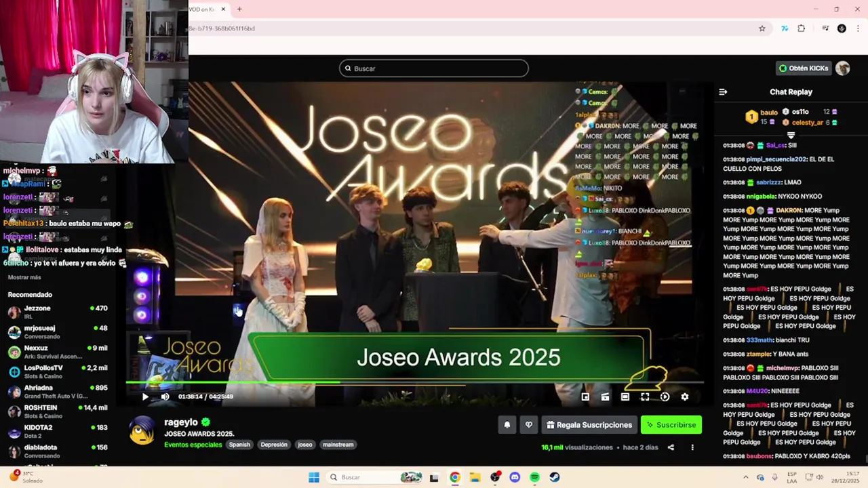Open recommended channel LosPollosTV

pyautogui.click(x=58, y=371)
